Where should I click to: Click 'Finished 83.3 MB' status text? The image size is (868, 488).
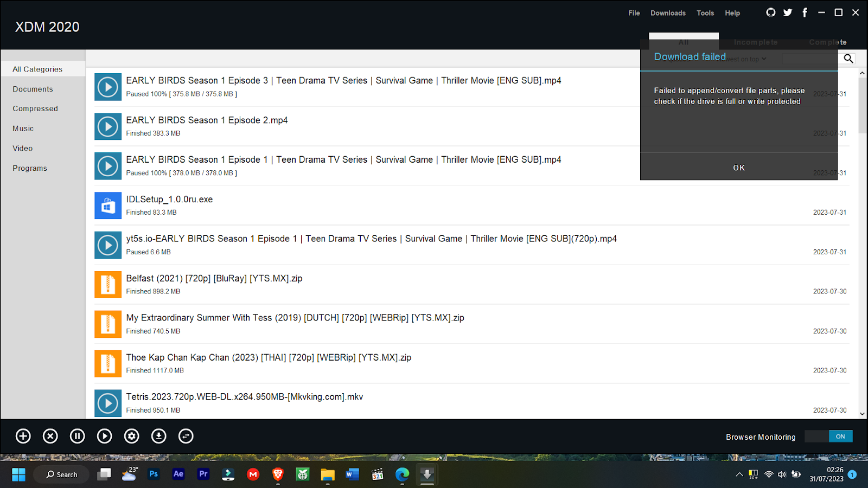(151, 213)
